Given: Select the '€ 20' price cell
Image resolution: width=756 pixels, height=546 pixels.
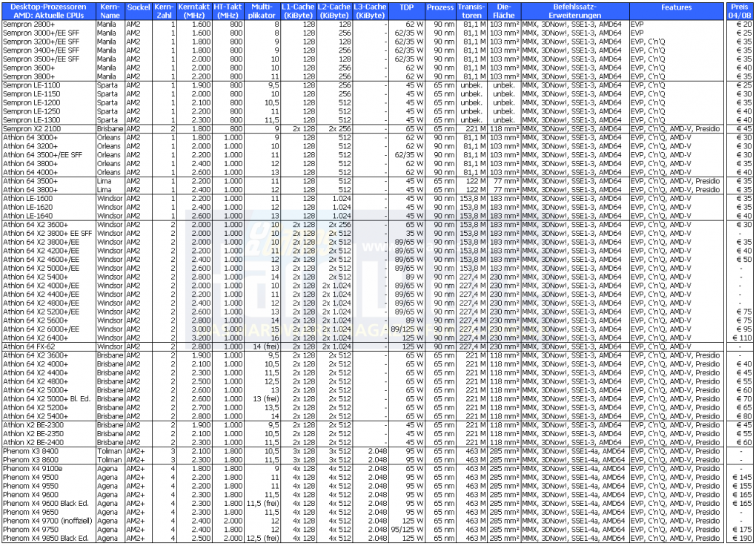Looking at the screenshot, I should 744,24.
